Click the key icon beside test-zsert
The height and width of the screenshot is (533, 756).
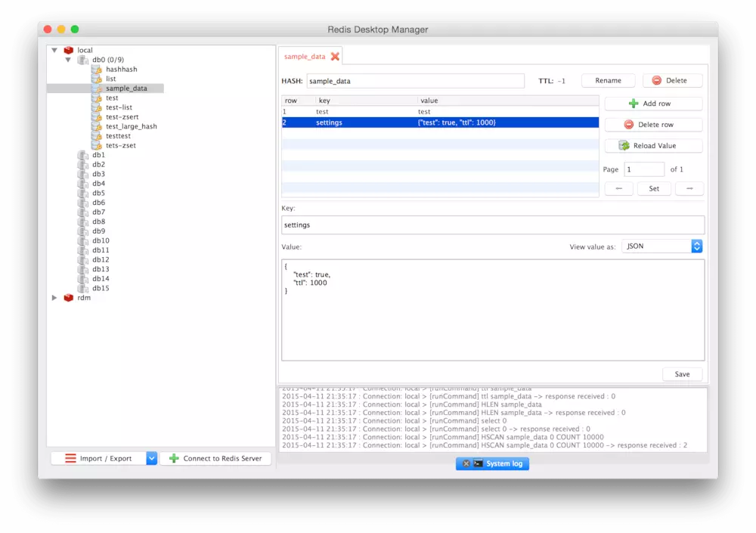(x=97, y=116)
